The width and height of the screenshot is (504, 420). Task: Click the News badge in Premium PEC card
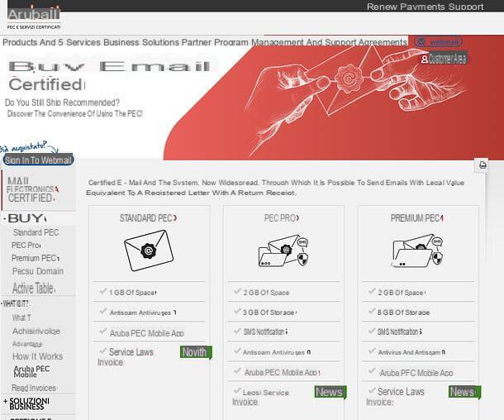[x=464, y=392]
